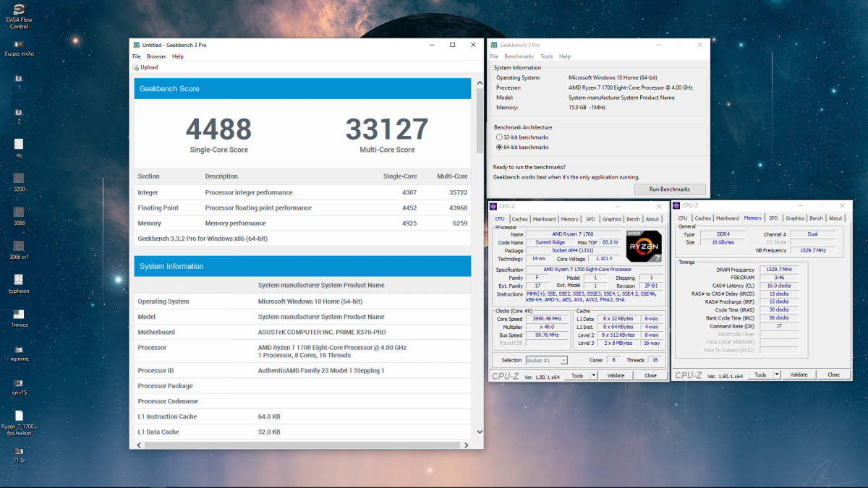Open the About tab in the CPU-tab CPU-Z window

[652, 219]
